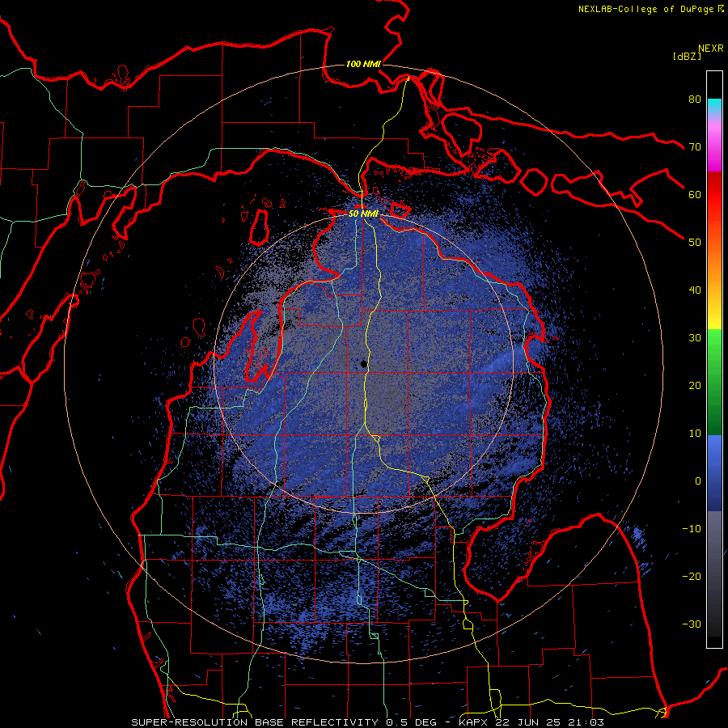Click the NEXLAB-College of DuPage header text
Viewport: 728px width, 728px height.
click(x=646, y=9)
